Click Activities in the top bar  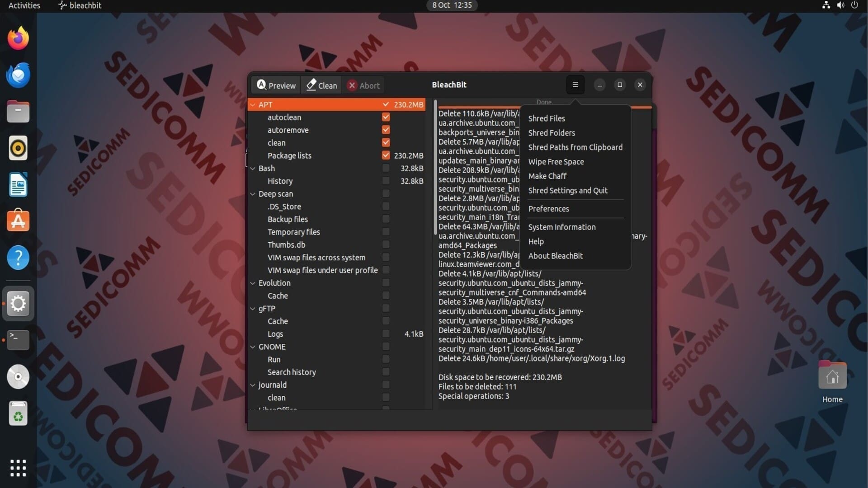point(24,5)
